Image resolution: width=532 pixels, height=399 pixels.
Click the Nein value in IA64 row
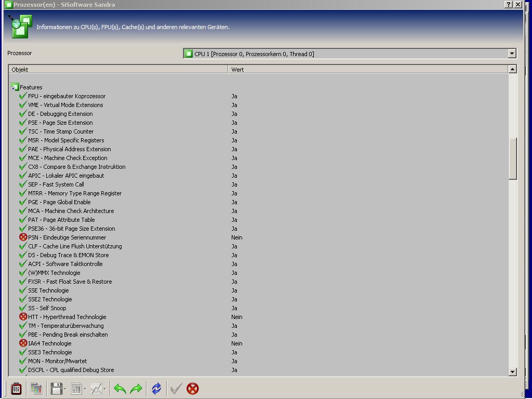(237, 343)
